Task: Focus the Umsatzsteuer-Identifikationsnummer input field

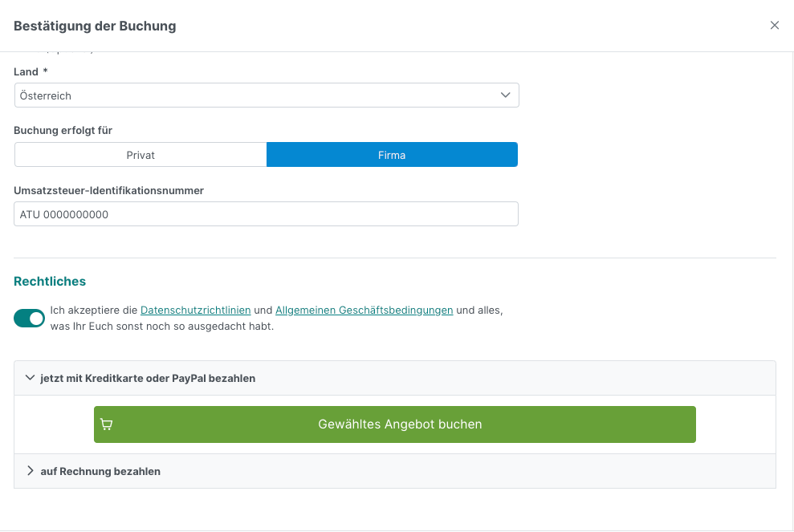Action: 266,213
